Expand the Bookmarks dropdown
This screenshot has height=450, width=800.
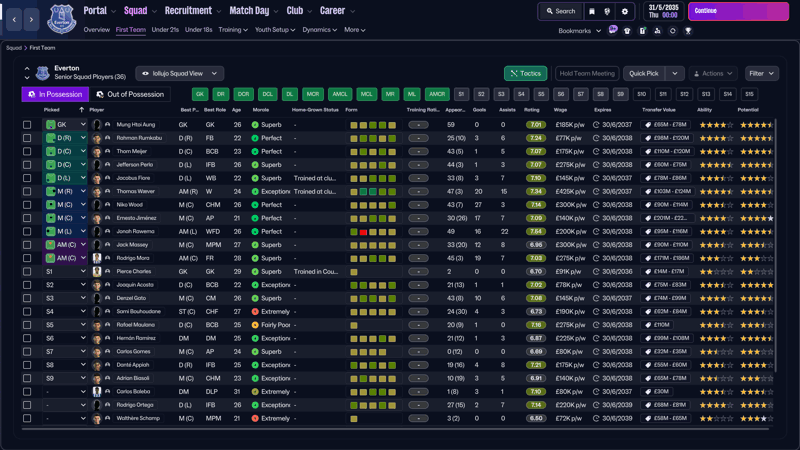pyautogui.click(x=580, y=31)
